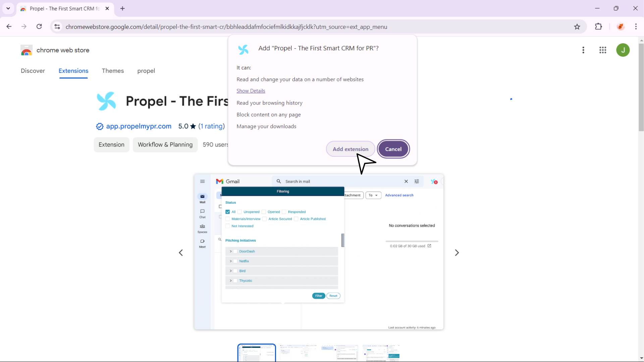Toggle the Responded status checkbox
Image resolution: width=644 pixels, height=362 pixels.
(x=284, y=212)
